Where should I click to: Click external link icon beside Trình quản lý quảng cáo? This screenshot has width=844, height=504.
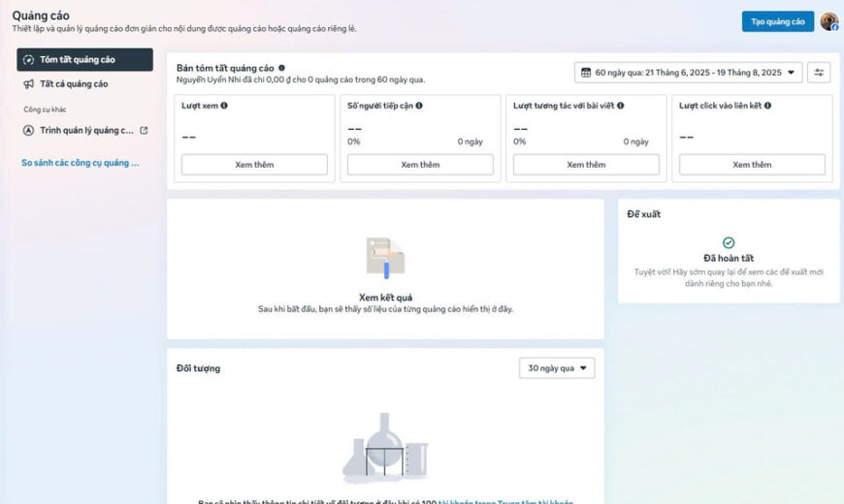[x=145, y=131]
